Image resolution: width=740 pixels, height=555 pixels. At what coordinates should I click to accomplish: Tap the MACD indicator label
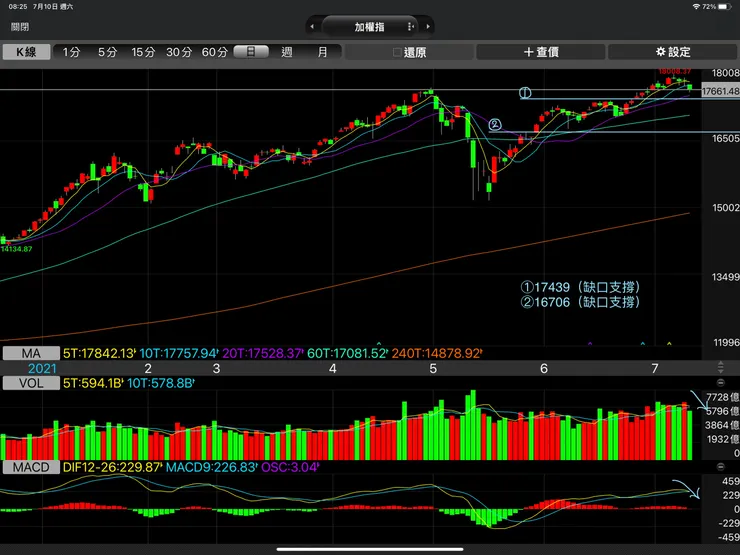[31, 468]
